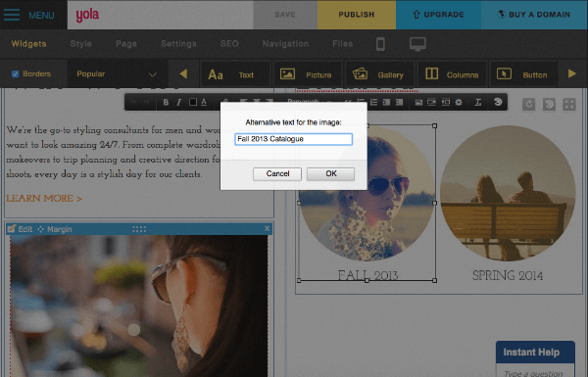Click the underlined A text color icon
This screenshot has width=588, height=377.
[x=204, y=102]
